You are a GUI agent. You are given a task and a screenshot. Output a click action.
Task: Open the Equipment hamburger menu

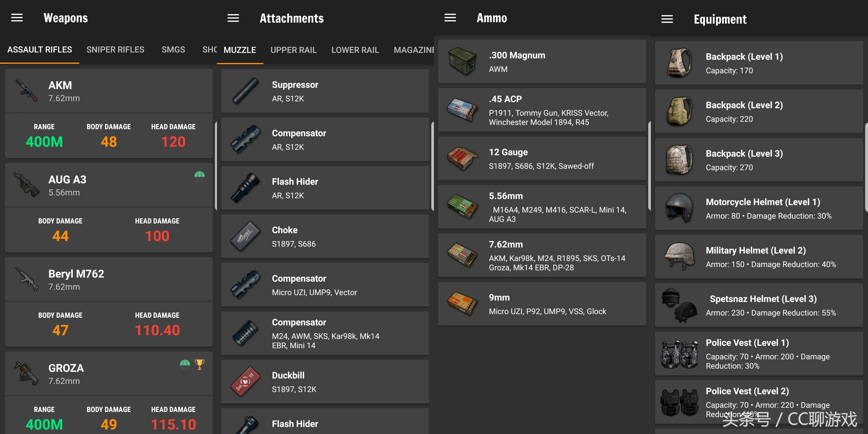pos(667,19)
